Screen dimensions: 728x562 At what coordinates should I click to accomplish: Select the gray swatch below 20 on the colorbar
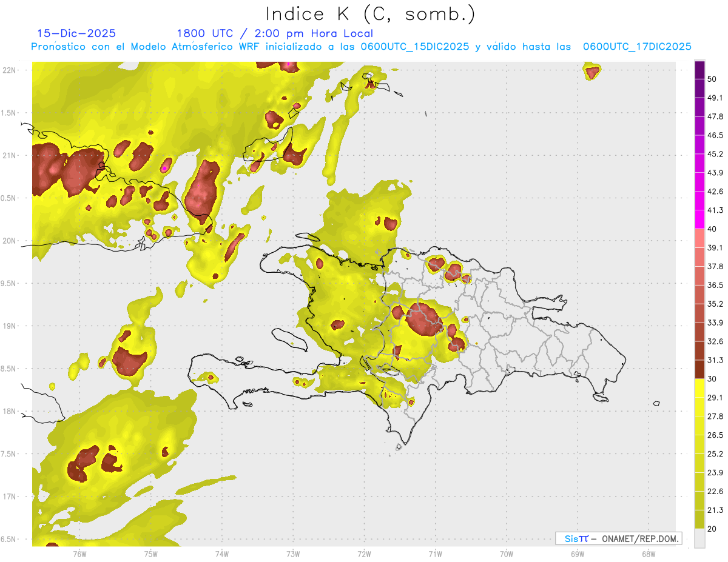(x=699, y=538)
